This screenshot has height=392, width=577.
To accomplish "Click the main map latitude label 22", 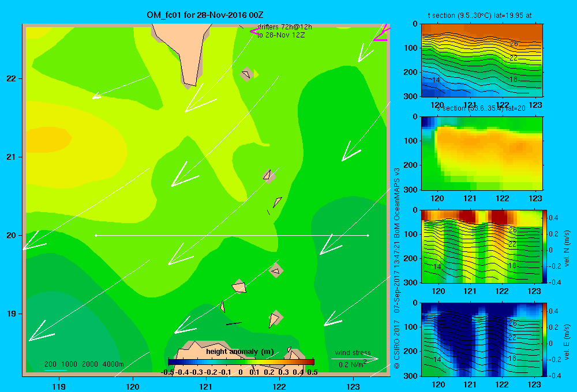I will pos(12,78).
